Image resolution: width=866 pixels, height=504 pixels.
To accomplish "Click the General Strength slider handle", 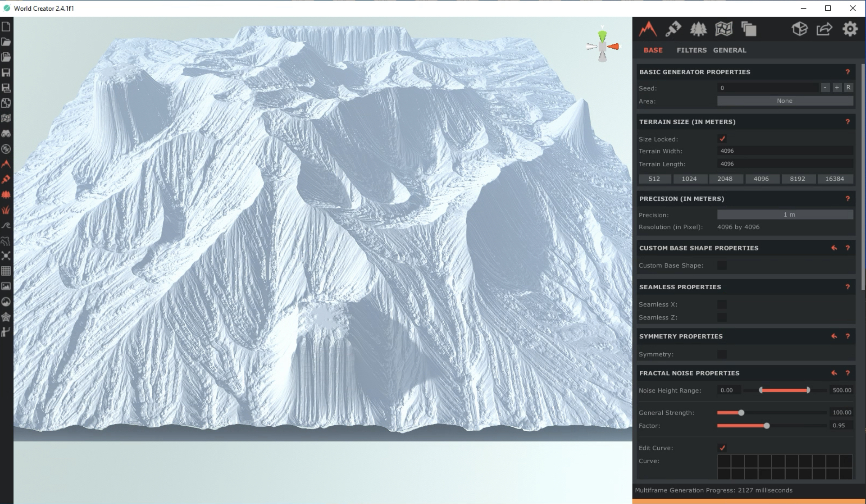I will click(741, 413).
